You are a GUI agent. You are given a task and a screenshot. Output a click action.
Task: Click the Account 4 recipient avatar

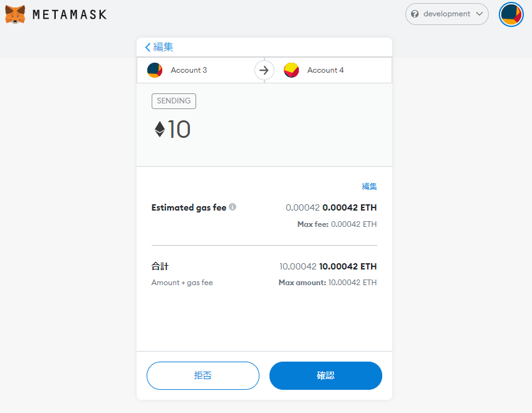(291, 70)
